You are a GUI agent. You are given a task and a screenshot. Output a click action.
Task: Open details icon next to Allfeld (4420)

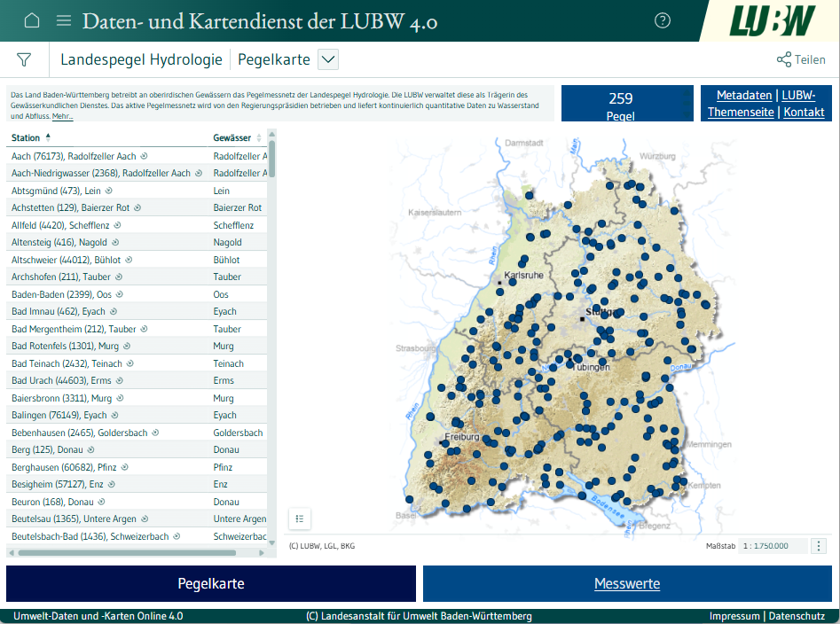117,225
